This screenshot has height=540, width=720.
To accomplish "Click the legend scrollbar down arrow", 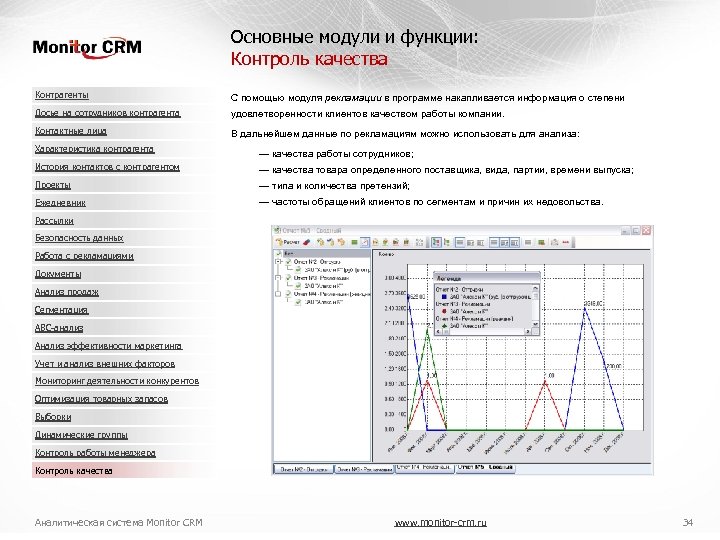I will (x=535, y=324).
